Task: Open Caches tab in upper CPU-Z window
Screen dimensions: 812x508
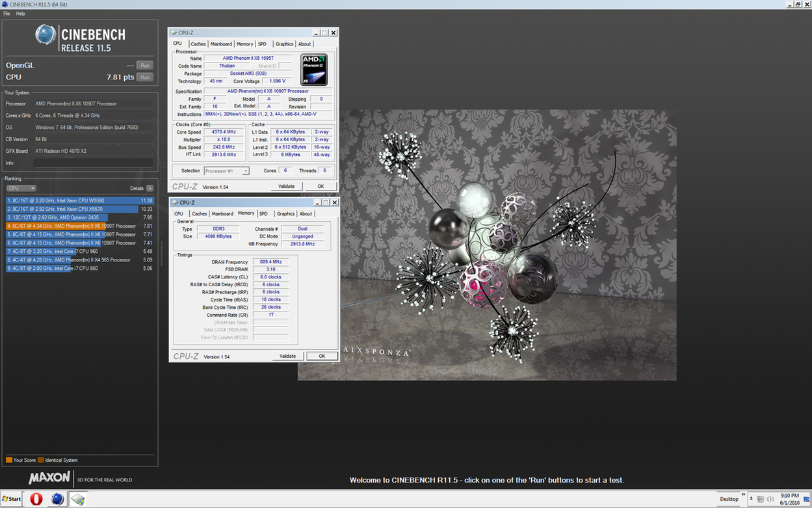Action: (x=198, y=44)
